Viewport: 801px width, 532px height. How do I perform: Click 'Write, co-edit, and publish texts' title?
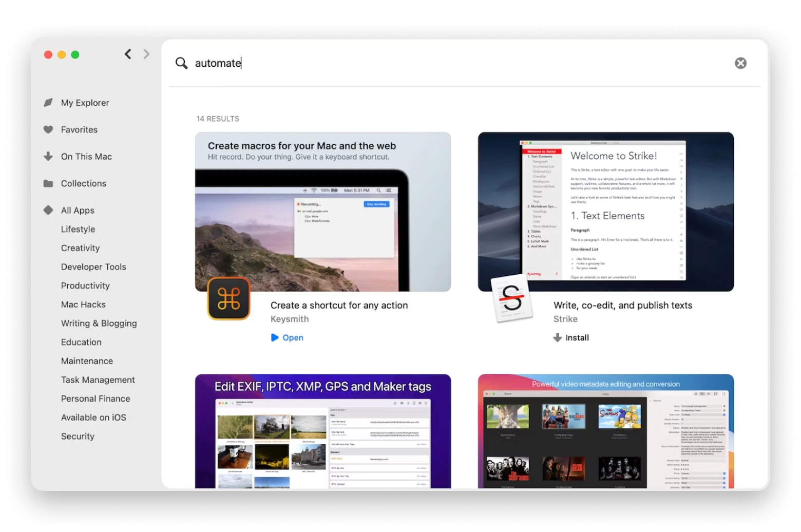point(623,306)
